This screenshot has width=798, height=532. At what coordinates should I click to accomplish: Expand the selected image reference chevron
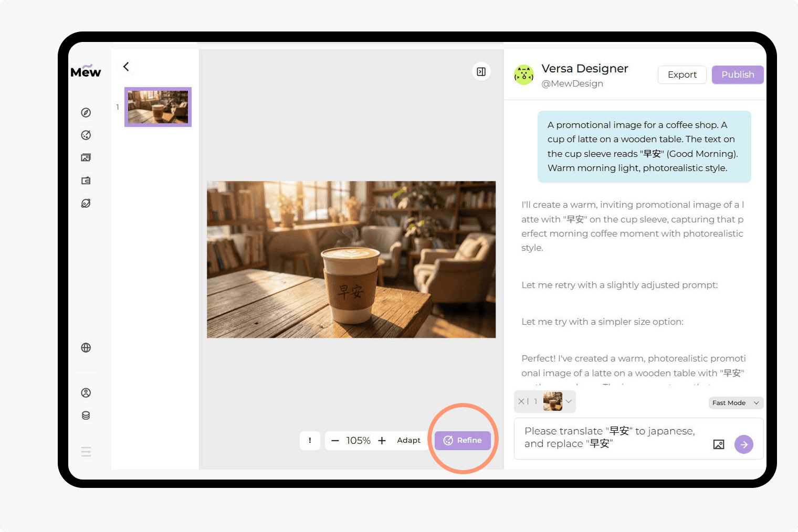569,401
